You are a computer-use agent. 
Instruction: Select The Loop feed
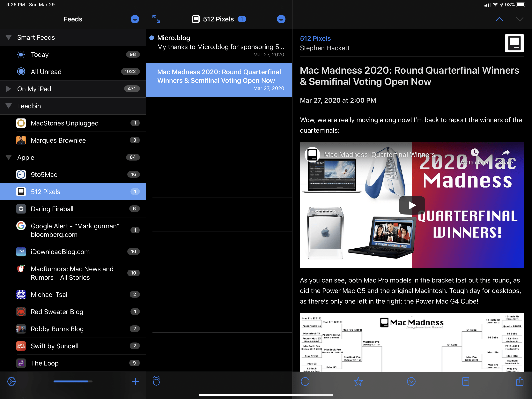click(x=73, y=363)
